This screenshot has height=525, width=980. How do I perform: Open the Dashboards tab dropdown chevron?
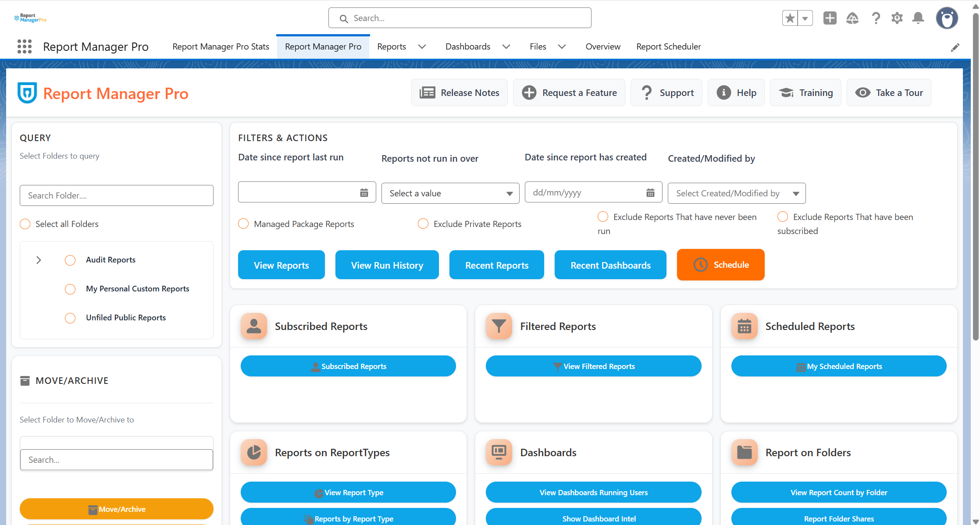(x=506, y=46)
